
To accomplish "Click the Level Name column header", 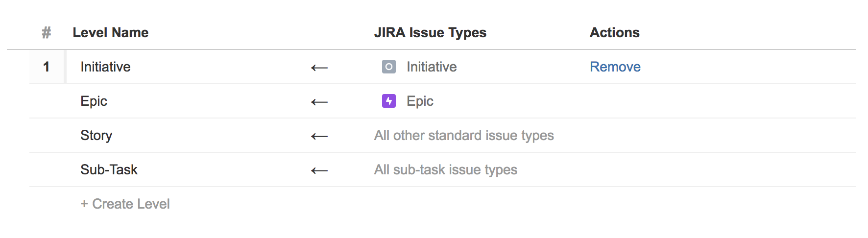I will pos(111,32).
